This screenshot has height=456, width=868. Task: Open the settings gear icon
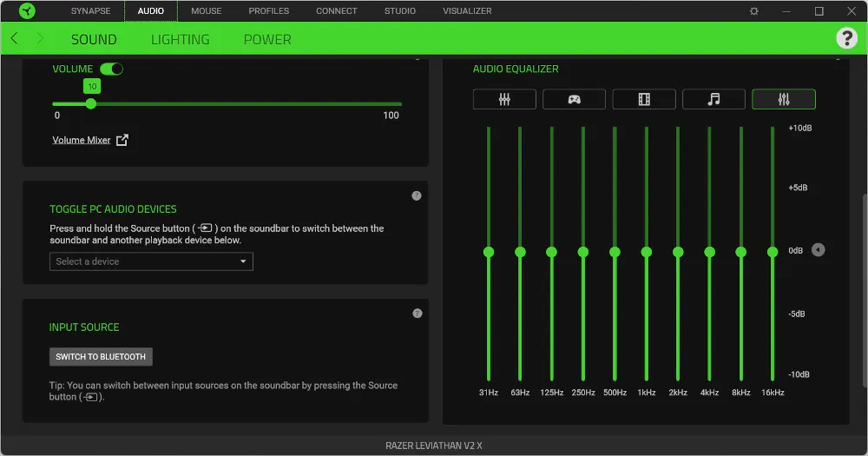point(754,11)
